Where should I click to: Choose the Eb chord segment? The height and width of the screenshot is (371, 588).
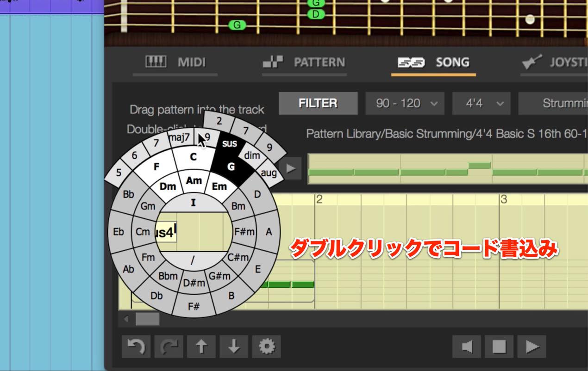click(x=119, y=231)
